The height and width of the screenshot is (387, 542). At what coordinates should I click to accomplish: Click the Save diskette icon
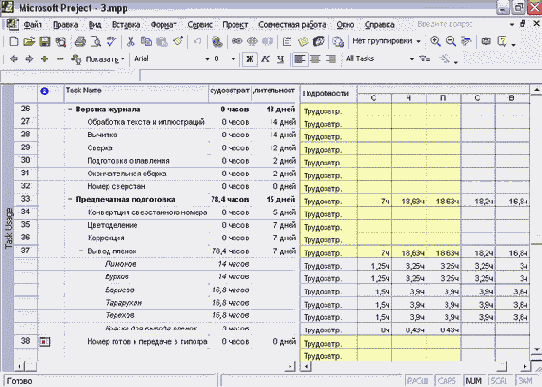[x=45, y=42]
